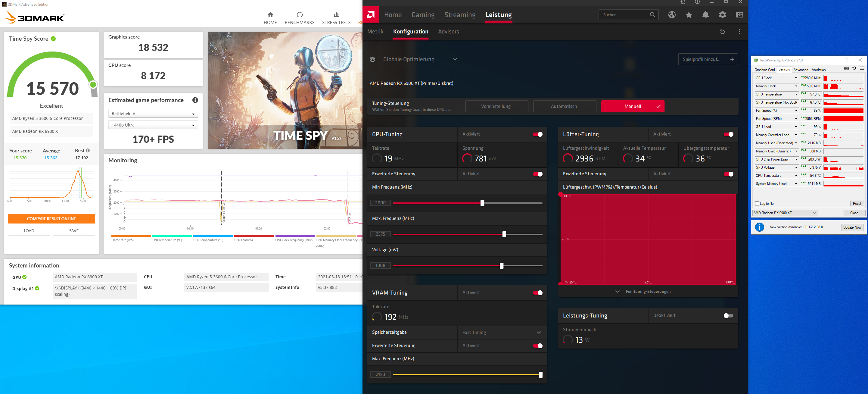
Task: Click COMPARE RESULT ONLINE button
Action: point(51,219)
